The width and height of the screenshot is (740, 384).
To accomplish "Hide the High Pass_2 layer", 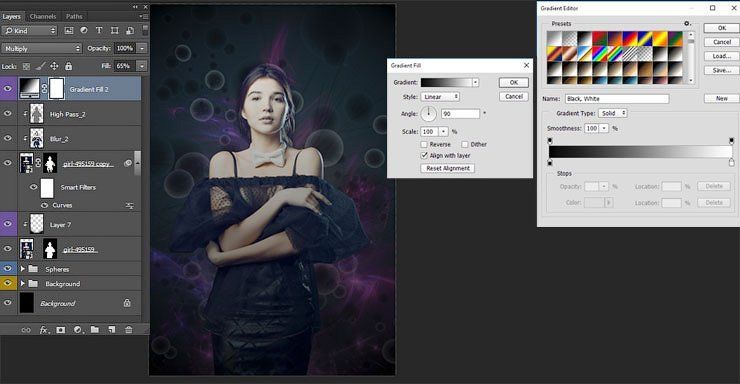I will (x=8, y=114).
